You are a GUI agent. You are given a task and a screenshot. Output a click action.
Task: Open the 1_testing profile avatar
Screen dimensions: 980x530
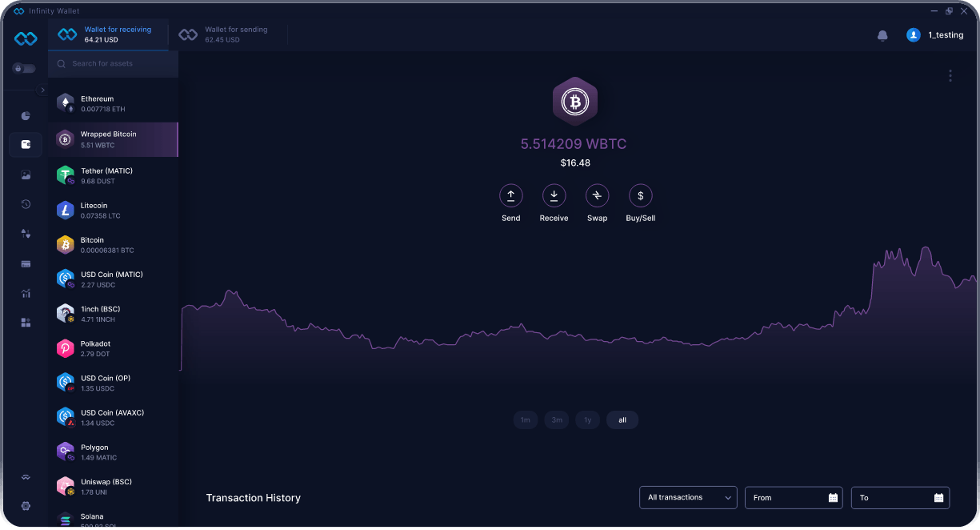(913, 35)
